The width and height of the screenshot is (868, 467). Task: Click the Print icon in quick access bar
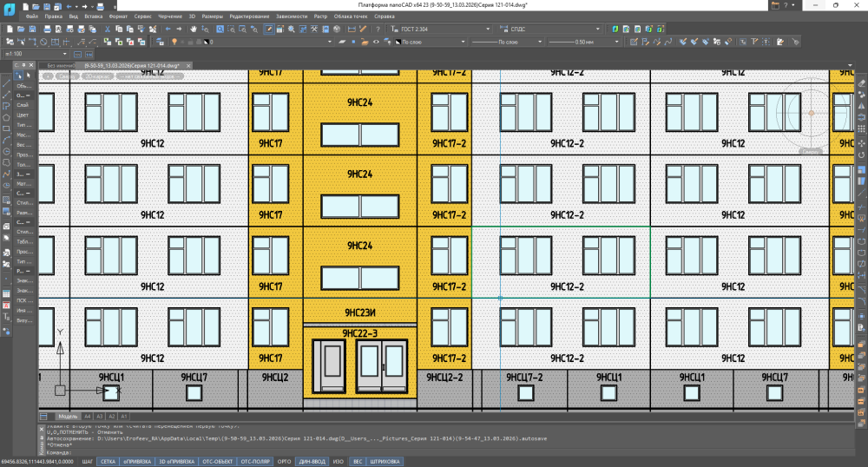pyautogui.click(x=100, y=6)
